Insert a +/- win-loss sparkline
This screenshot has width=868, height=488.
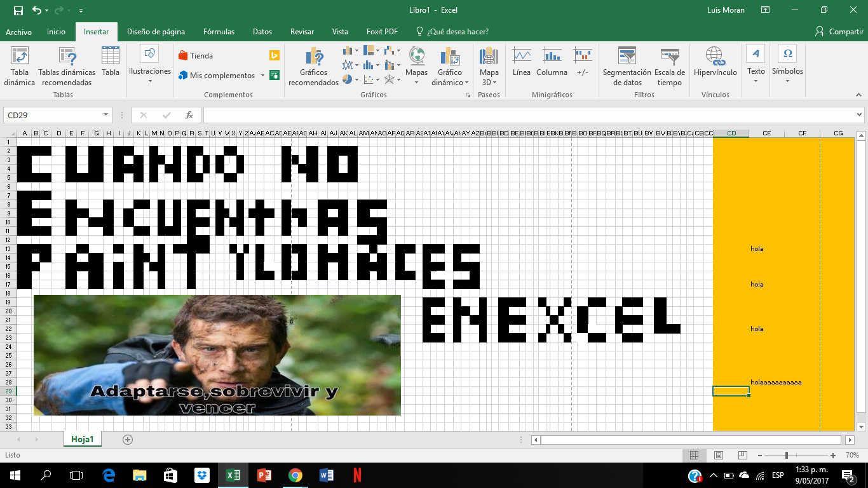[583, 62]
